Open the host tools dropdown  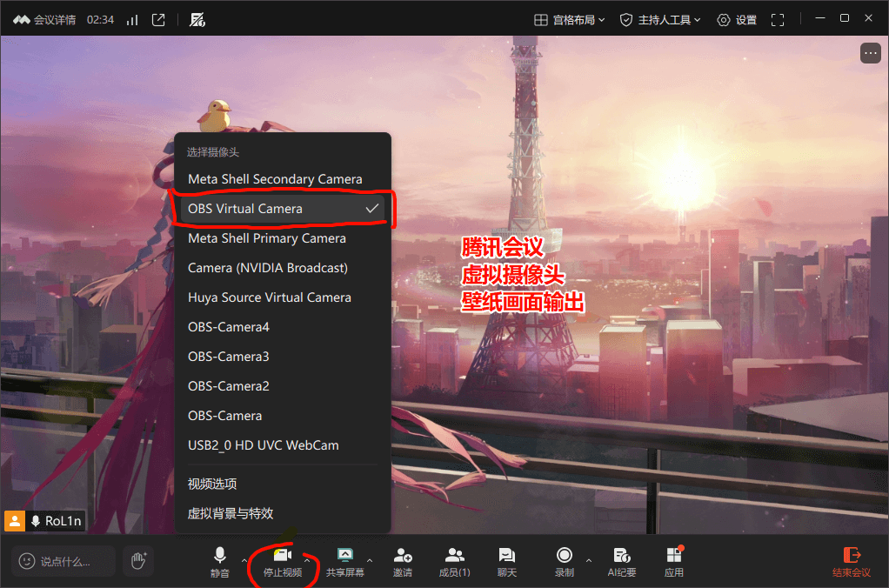click(660, 20)
